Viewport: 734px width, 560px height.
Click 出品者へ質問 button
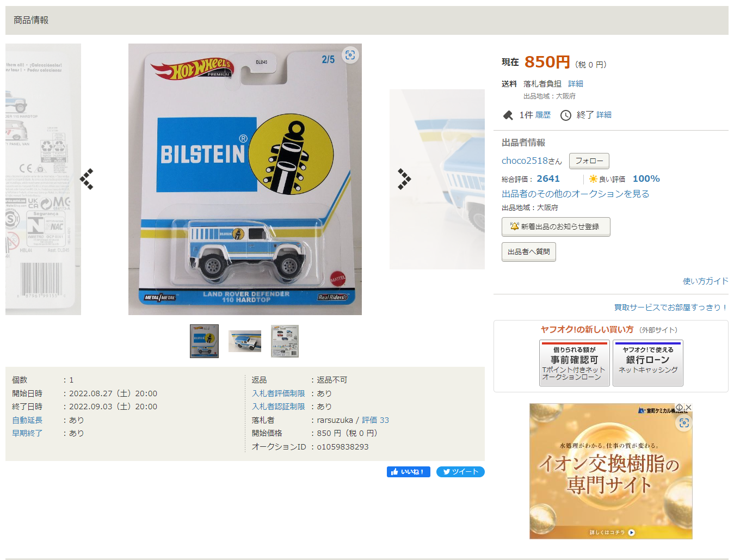(529, 252)
